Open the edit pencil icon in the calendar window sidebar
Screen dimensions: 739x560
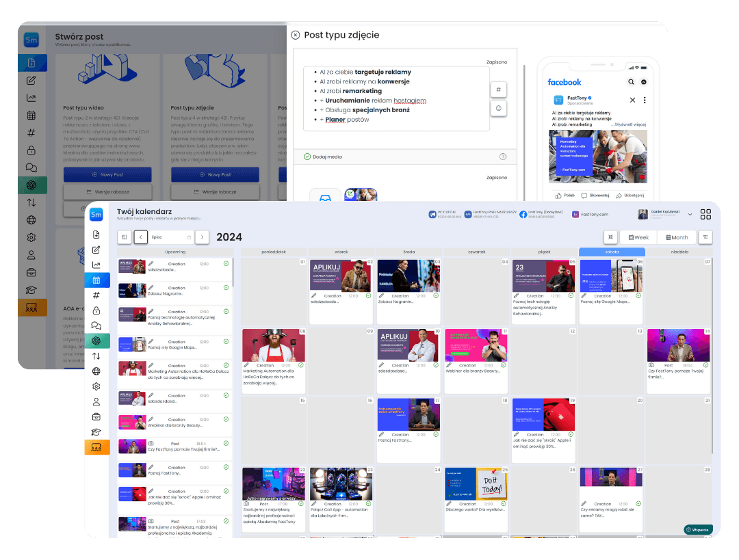[96, 250]
